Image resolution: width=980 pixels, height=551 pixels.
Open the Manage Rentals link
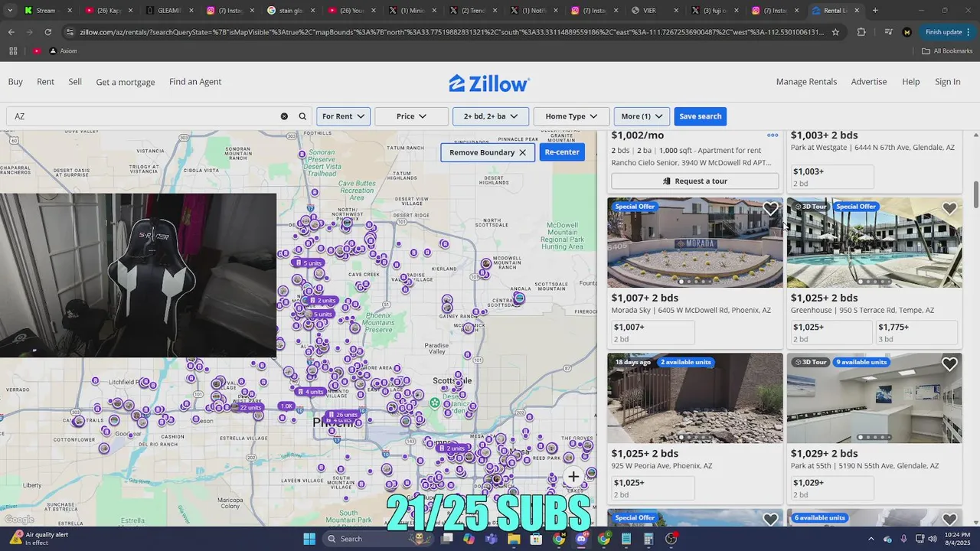coord(806,82)
